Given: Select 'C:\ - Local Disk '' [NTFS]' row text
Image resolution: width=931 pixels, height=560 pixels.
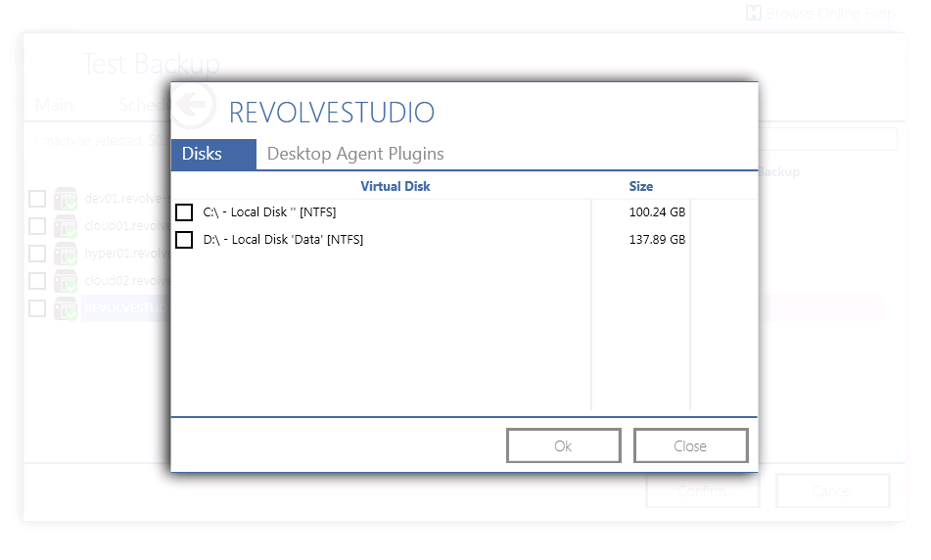Looking at the screenshot, I should pos(269,212).
